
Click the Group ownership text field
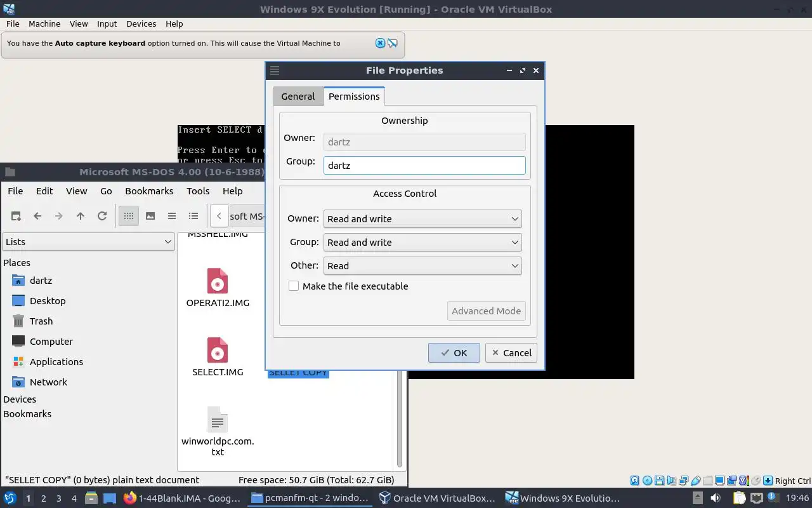pos(424,165)
